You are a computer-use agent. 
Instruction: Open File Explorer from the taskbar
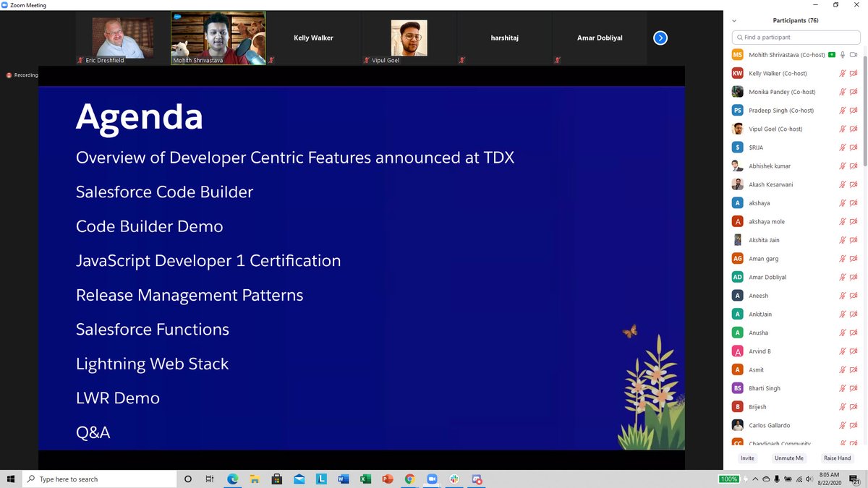click(255, 479)
